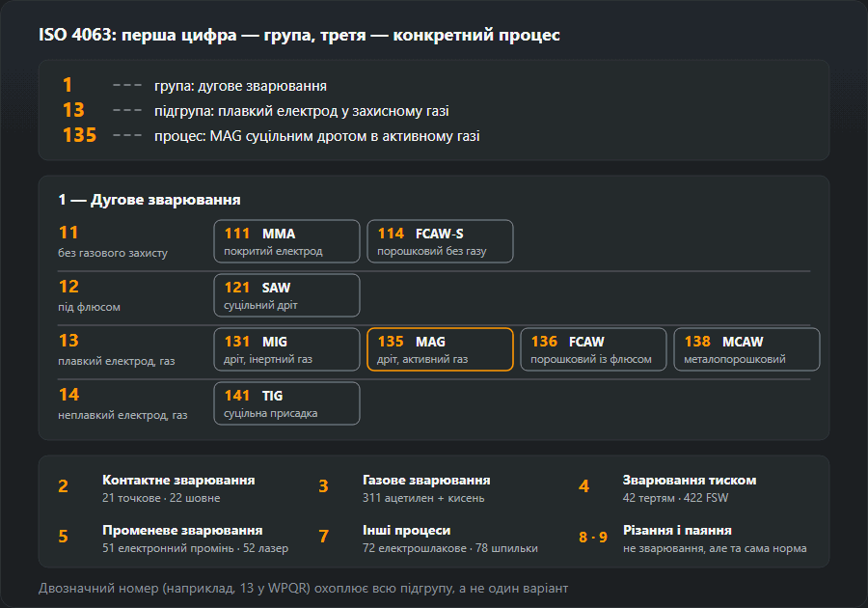The image size is (868, 608).
Task: Choose the 131 MIG process card
Action: [x=286, y=349]
